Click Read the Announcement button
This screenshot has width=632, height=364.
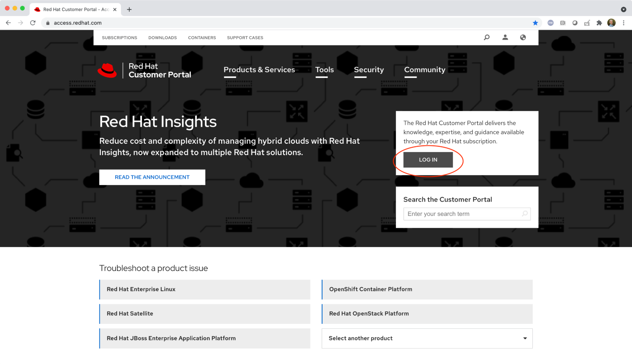(x=152, y=177)
